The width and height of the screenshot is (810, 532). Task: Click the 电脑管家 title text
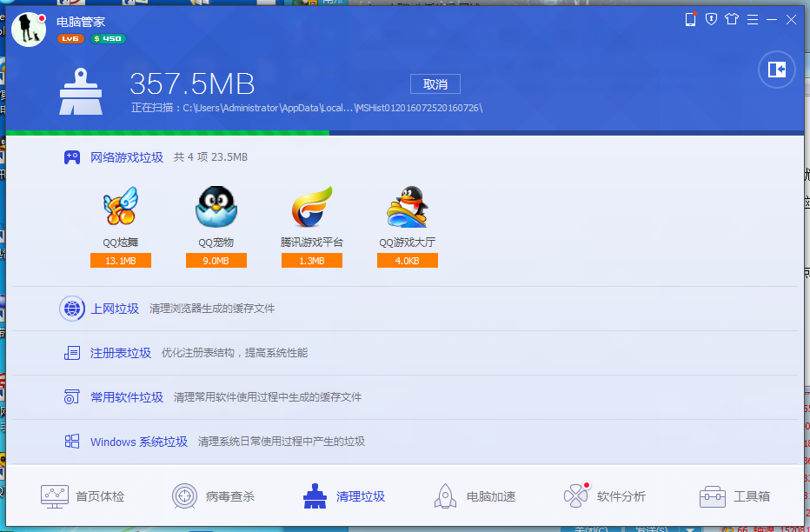81,23
